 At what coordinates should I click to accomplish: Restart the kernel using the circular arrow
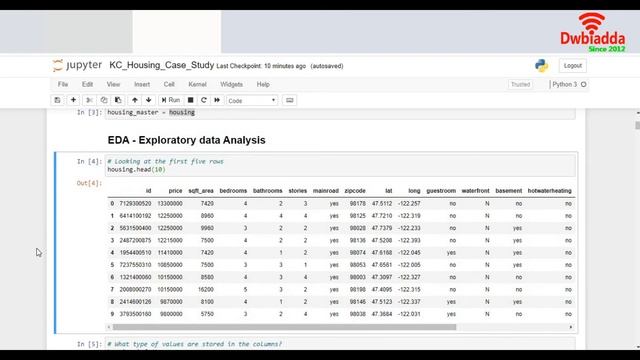(204, 100)
